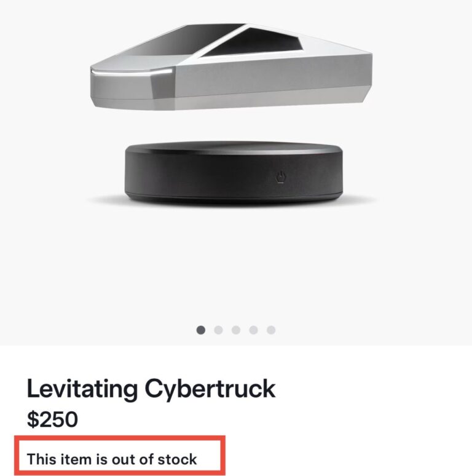472x476 pixels.
Task: Click the $250 price label
Action: tap(52, 419)
